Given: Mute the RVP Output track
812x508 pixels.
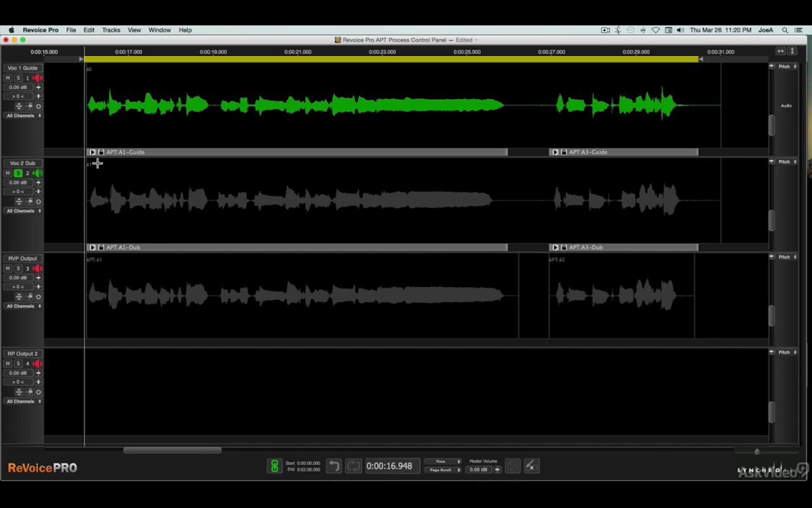Looking at the screenshot, I should click(8, 268).
